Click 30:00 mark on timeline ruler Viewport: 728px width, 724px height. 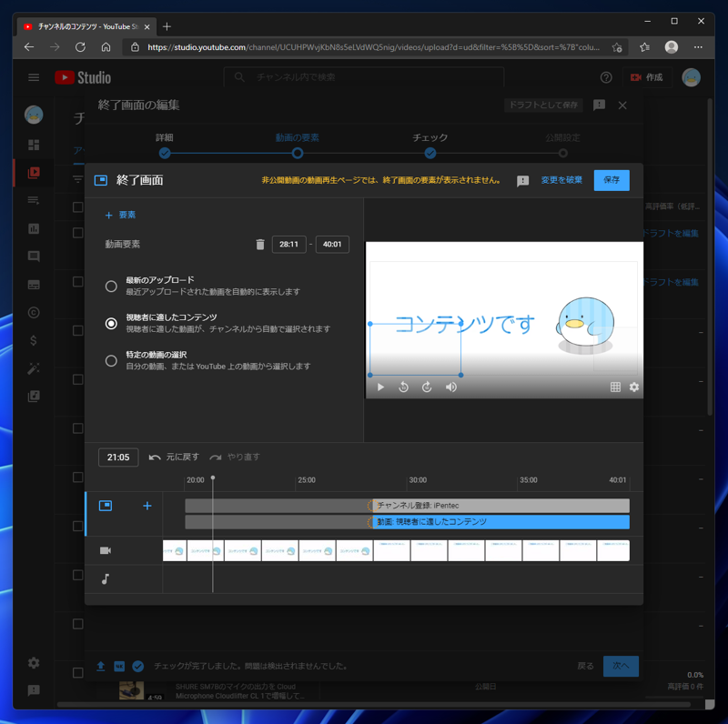[x=418, y=480]
